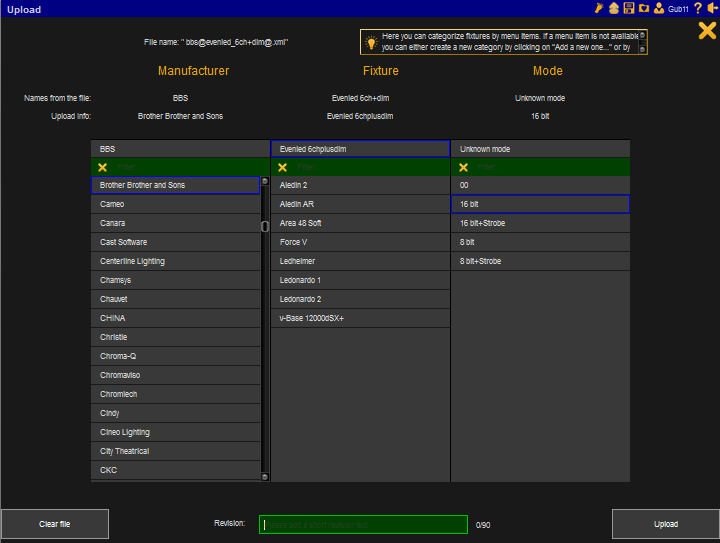
Task: Select Canara in manufacturer list
Action: (x=175, y=223)
